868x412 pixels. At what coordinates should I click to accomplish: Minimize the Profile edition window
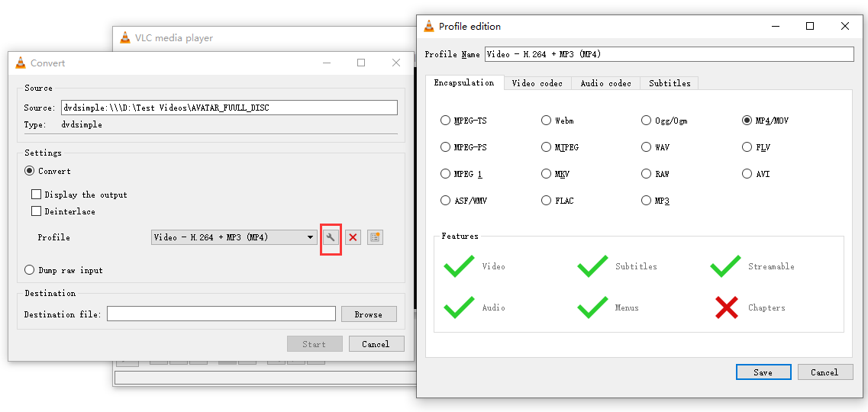click(x=774, y=26)
